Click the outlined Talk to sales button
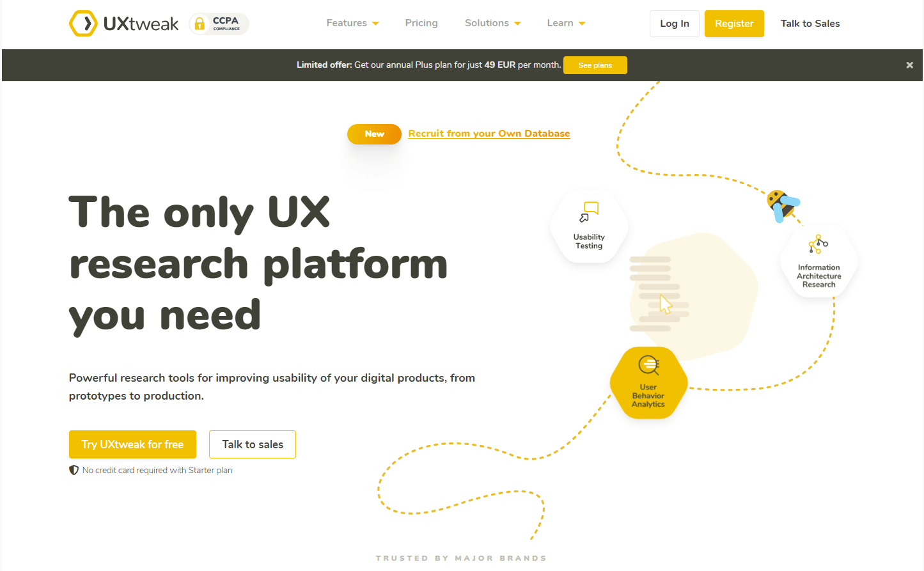Viewport: 924px width, 571px height. (x=253, y=444)
